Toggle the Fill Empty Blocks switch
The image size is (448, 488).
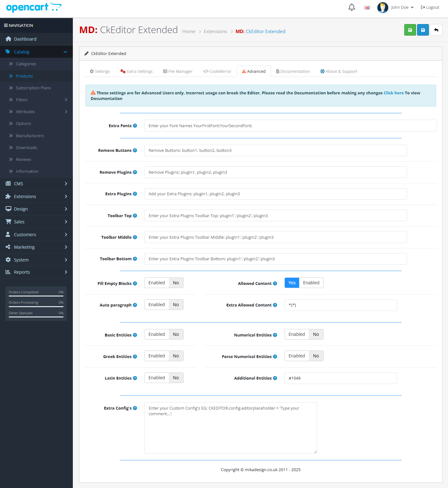pyautogui.click(x=164, y=283)
